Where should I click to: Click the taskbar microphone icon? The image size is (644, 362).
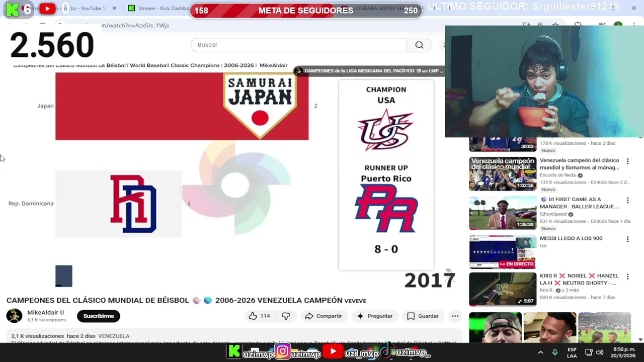[554, 352]
